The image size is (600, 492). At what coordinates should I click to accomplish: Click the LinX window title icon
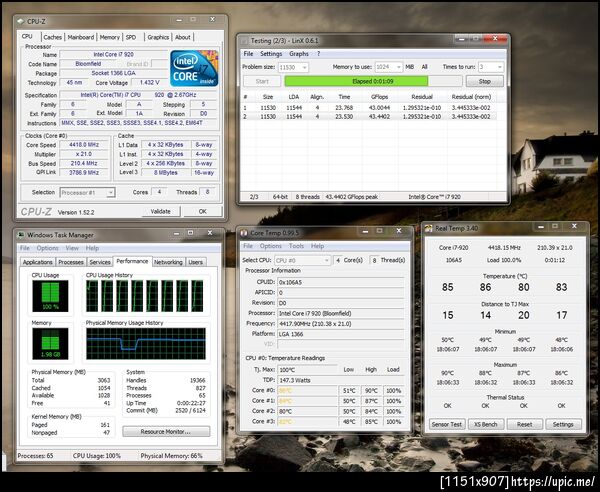pos(243,41)
